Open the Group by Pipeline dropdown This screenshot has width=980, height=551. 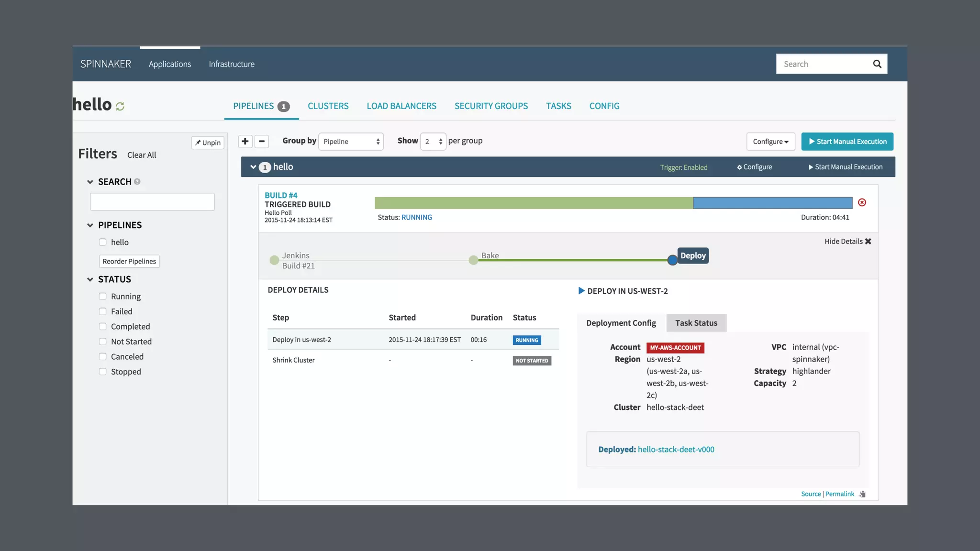click(x=351, y=142)
